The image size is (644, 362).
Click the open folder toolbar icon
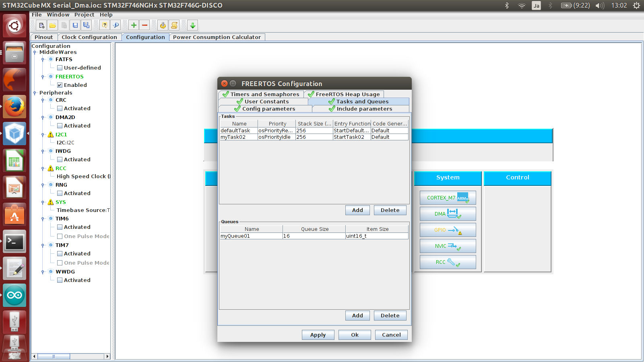pos(53,25)
